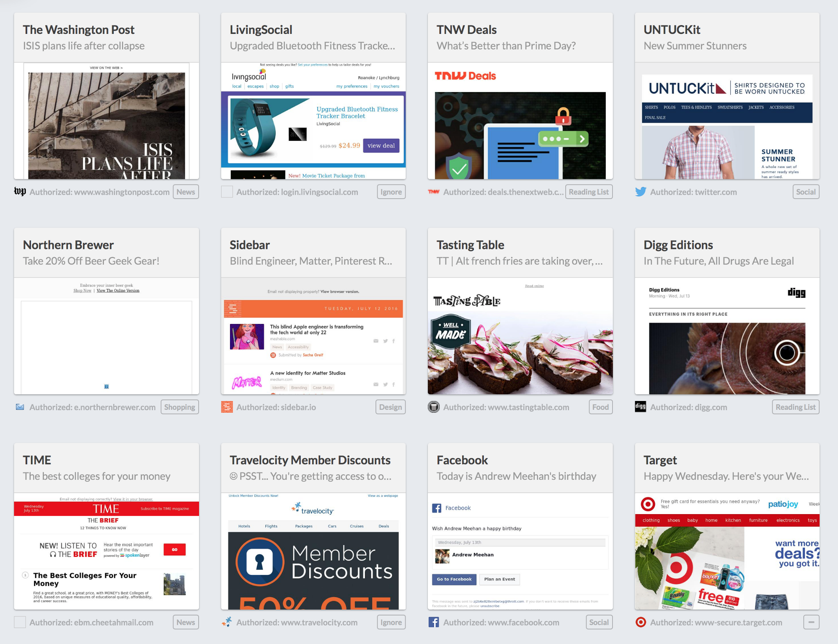Click the escapes tab in LivingSocial
This screenshot has width=838, height=644.
255,86
